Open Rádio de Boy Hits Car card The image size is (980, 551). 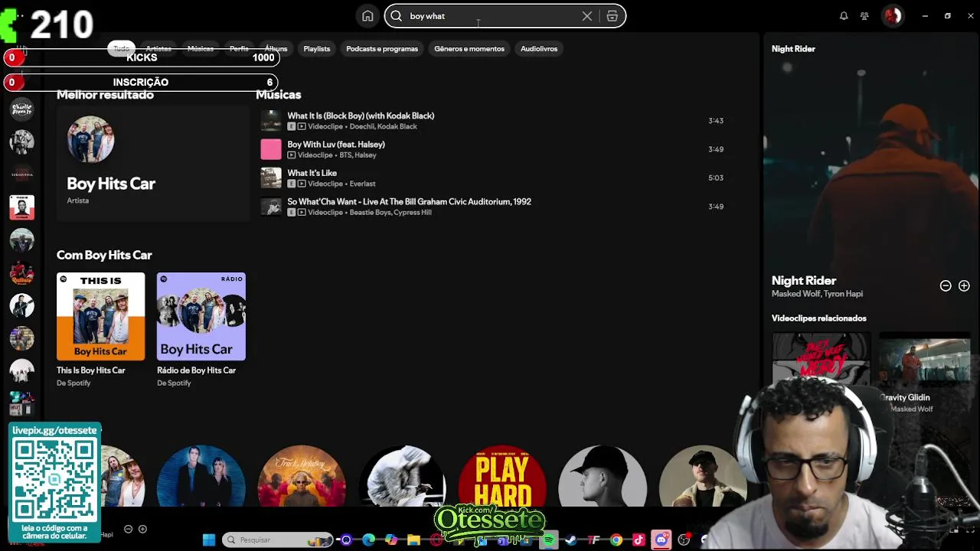coord(201,330)
